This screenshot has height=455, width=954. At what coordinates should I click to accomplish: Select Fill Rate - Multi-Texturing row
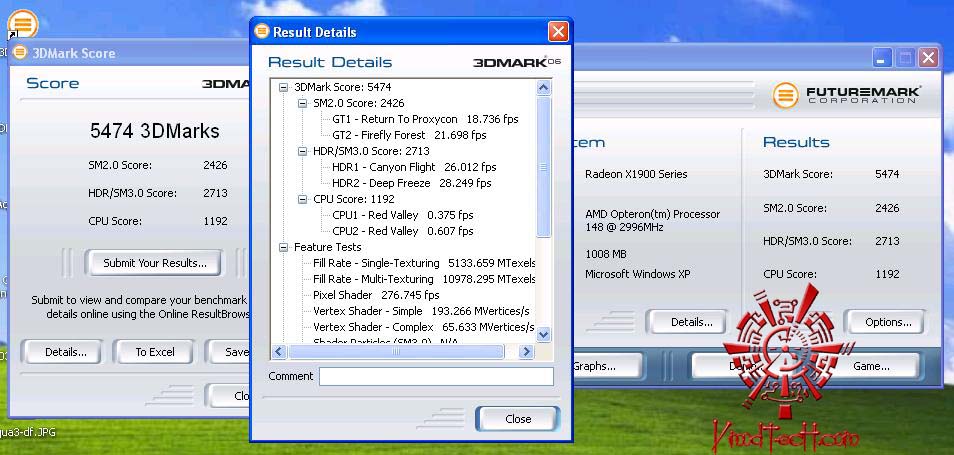click(x=424, y=279)
